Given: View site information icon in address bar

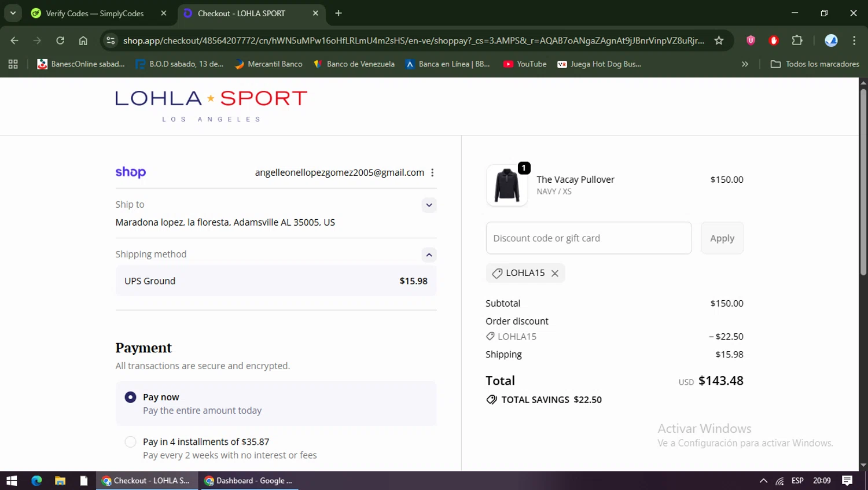Looking at the screenshot, I should (111, 40).
